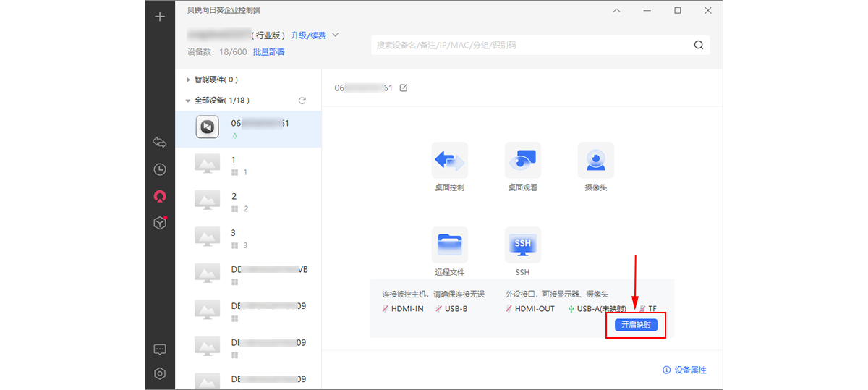Open 桌面控制 remote desktop control
The width and height of the screenshot is (868, 390).
449,161
